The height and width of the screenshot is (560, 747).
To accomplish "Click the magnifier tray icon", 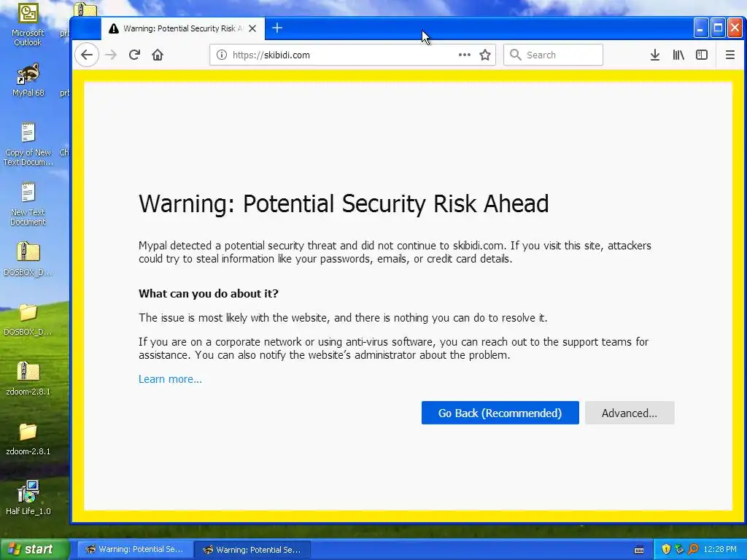I will [693, 550].
